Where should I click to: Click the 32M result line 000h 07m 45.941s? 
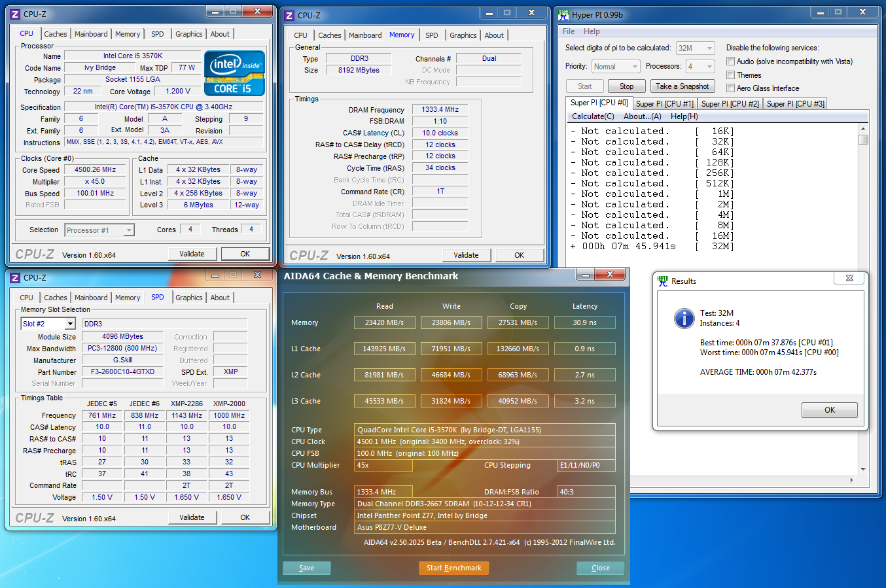pos(652,246)
